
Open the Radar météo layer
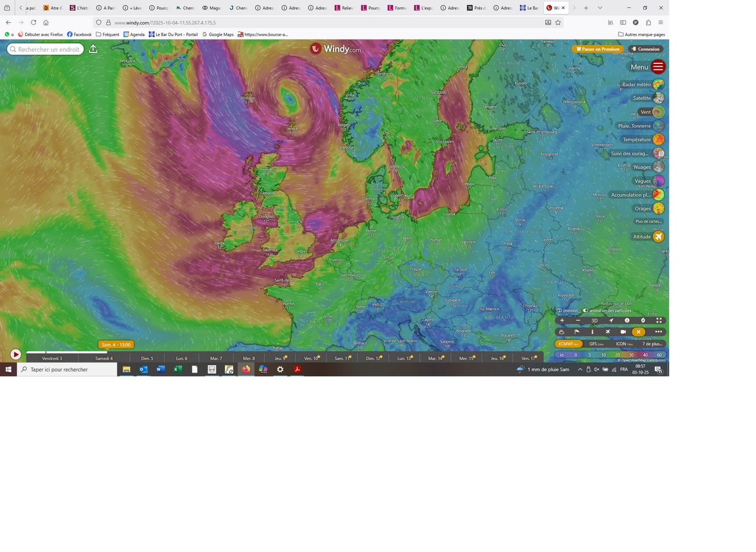(658, 84)
